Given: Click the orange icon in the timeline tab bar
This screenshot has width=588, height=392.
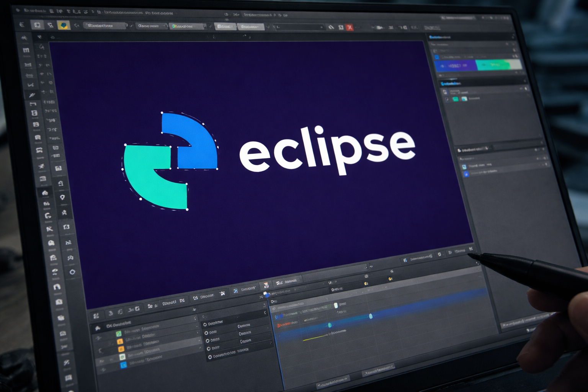Looking at the screenshot, I should pyautogui.click(x=266, y=285).
